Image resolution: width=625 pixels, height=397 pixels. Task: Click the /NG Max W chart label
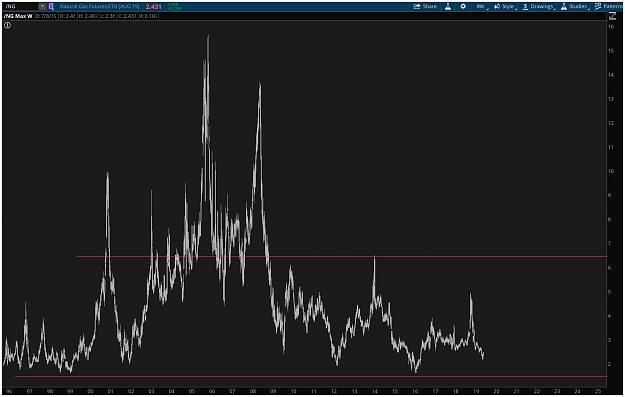[x=18, y=16]
